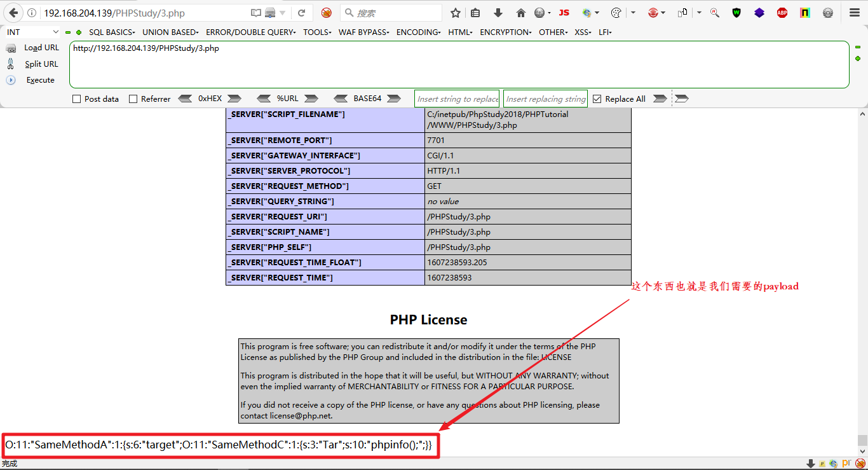This screenshot has width=868, height=470.
Task: Expand the SQL BASICS menu
Action: point(111,31)
